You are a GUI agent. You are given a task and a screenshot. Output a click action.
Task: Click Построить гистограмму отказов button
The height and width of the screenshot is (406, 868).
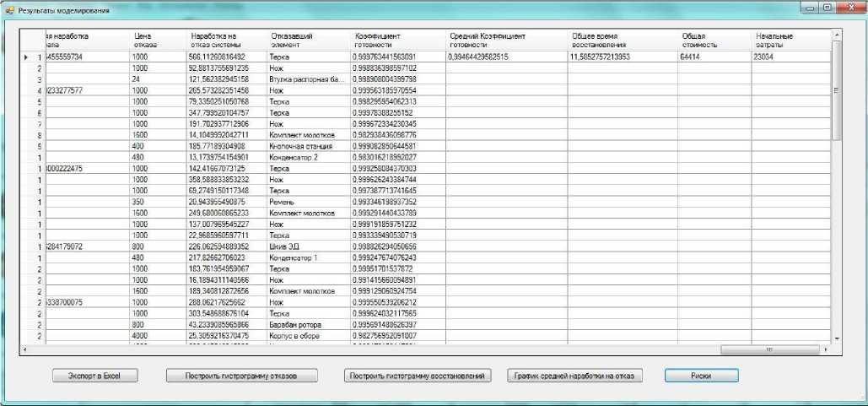(x=241, y=376)
